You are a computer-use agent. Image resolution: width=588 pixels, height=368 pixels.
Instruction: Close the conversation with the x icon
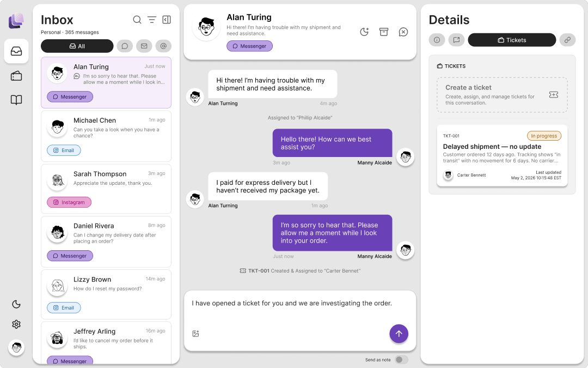coord(403,32)
